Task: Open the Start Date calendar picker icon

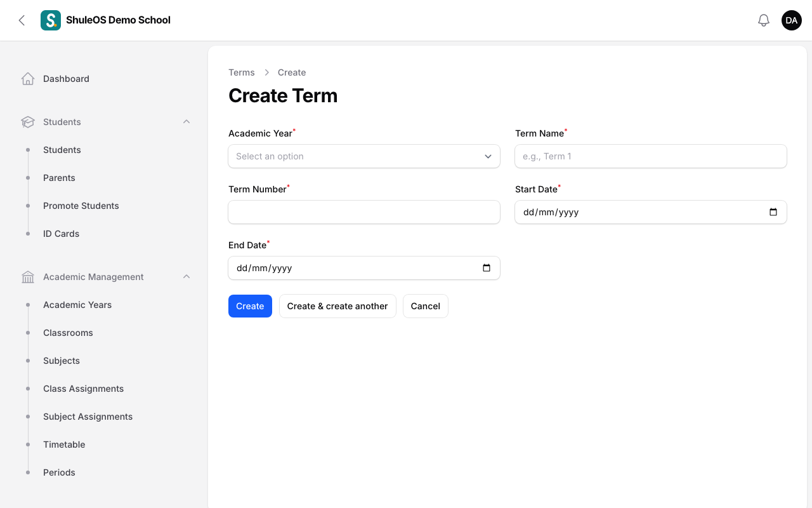Action: point(773,212)
